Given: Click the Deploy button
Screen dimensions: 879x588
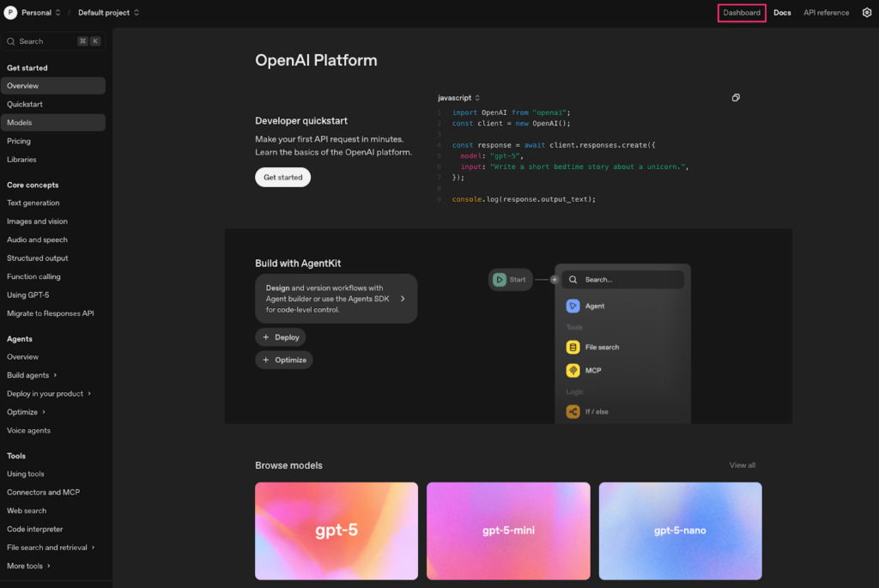Looking at the screenshot, I should (281, 336).
